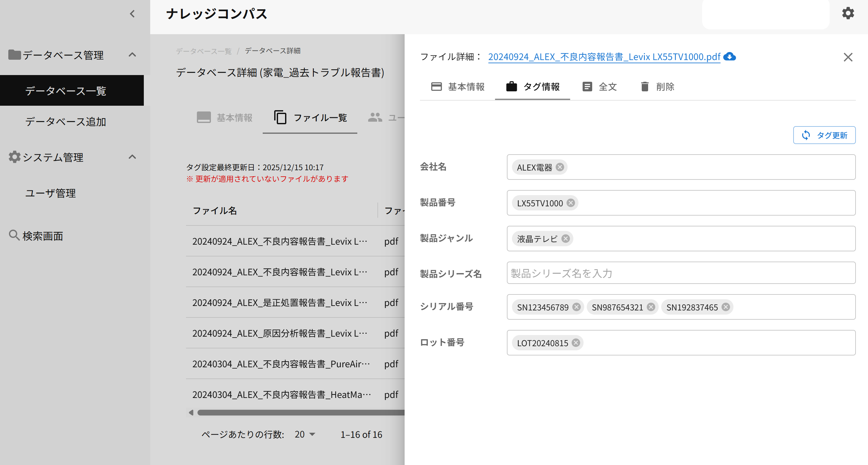Remove the LOT20240815 lot number tag

[576, 342]
